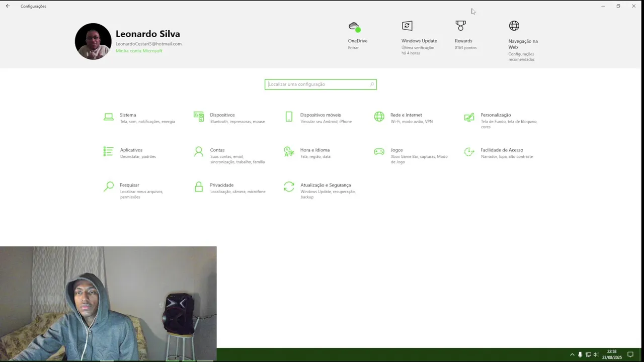Click the Wi-Fi, modo avião, VPN description
The height and width of the screenshot is (362, 644).
coord(412,122)
